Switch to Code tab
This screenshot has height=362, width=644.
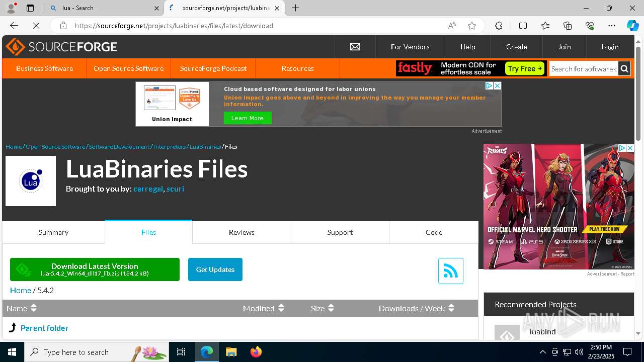[434, 232]
